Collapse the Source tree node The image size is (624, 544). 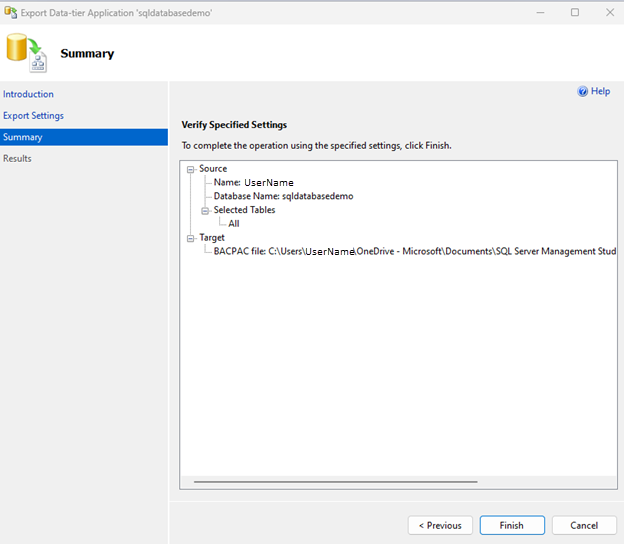pyautogui.click(x=190, y=169)
